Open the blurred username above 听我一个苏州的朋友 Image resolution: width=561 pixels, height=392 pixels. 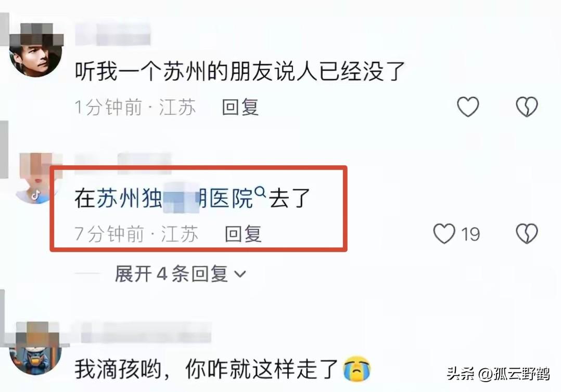[x=113, y=35]
